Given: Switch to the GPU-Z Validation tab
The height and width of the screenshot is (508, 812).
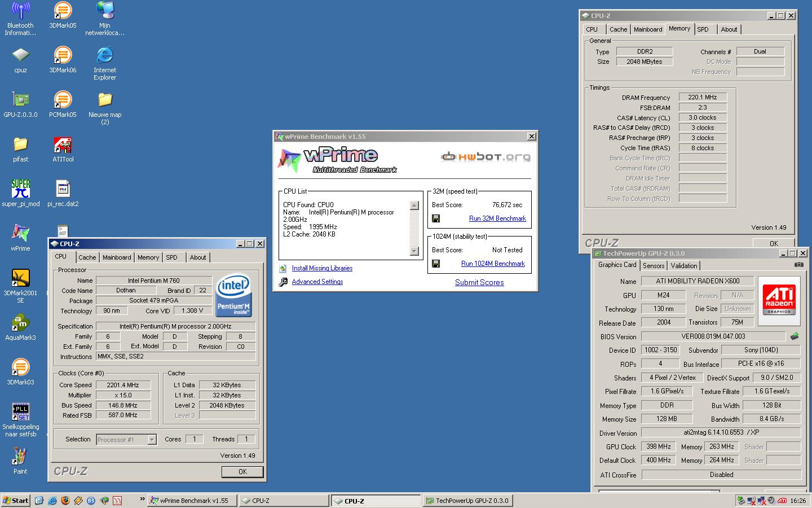Looking at the screenshot, I should [684, 266].
